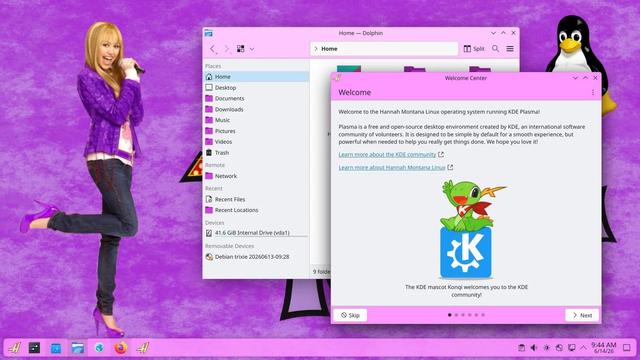
Task: Expand the breadcrumb chevron before Home
Action: coord(316,49)
